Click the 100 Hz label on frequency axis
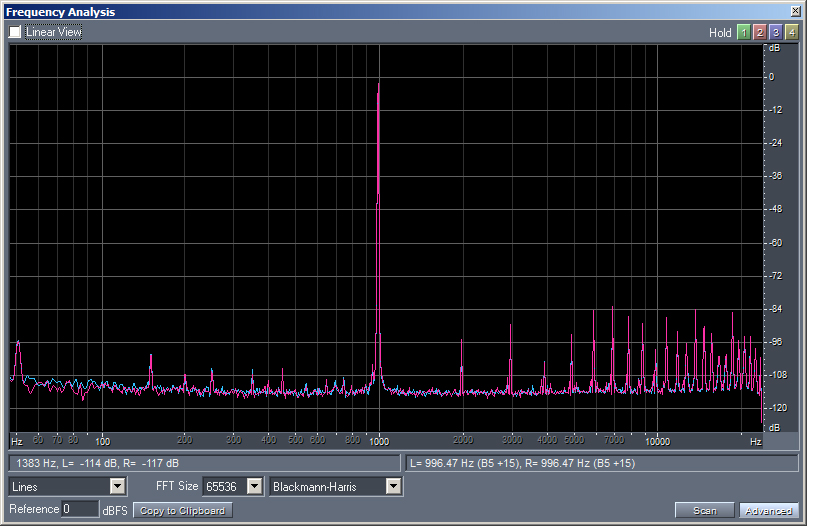The image size is (819, 526). tap(102, 442)
